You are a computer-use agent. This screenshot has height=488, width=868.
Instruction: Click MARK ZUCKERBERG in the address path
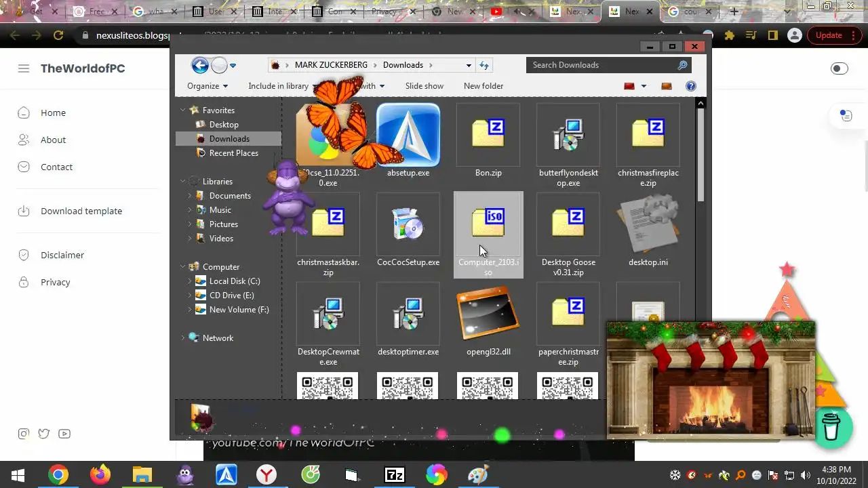(331, 65)
